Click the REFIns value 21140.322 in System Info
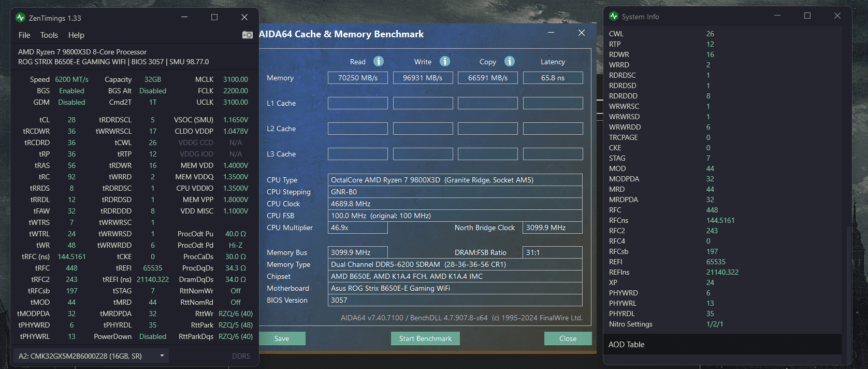The image size is (868, 369). (x=722, y=272)
